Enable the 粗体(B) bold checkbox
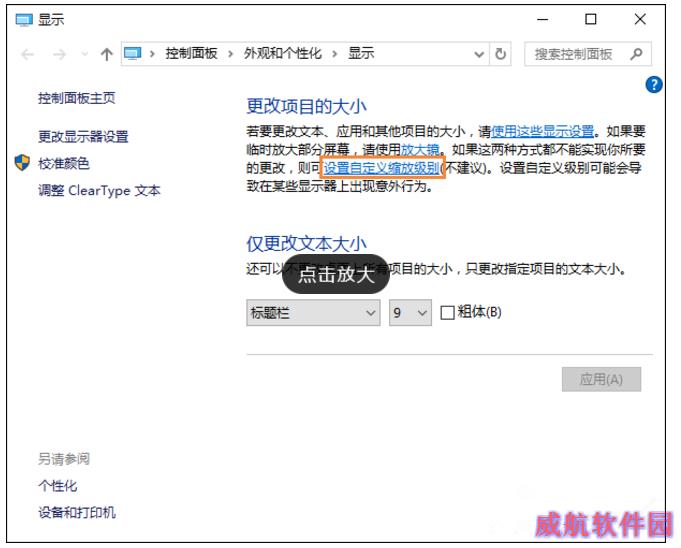681x548 pixels. point(447,313)
